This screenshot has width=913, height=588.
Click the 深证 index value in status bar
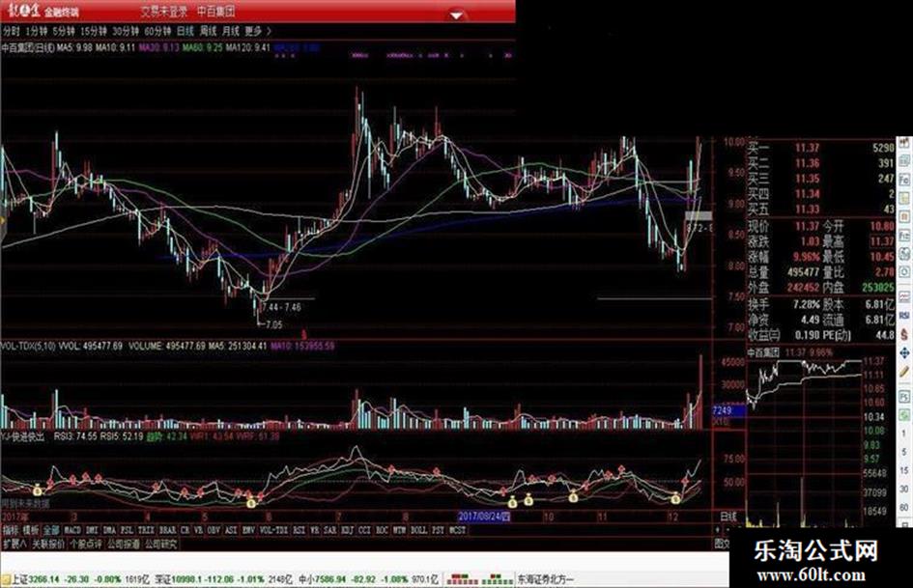pyautogui.click(x=186, y=579)
